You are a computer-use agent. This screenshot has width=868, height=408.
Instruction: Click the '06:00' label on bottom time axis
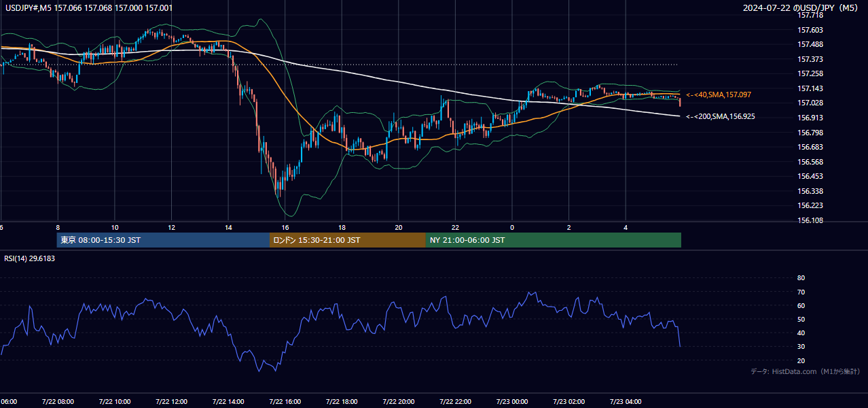8,401
